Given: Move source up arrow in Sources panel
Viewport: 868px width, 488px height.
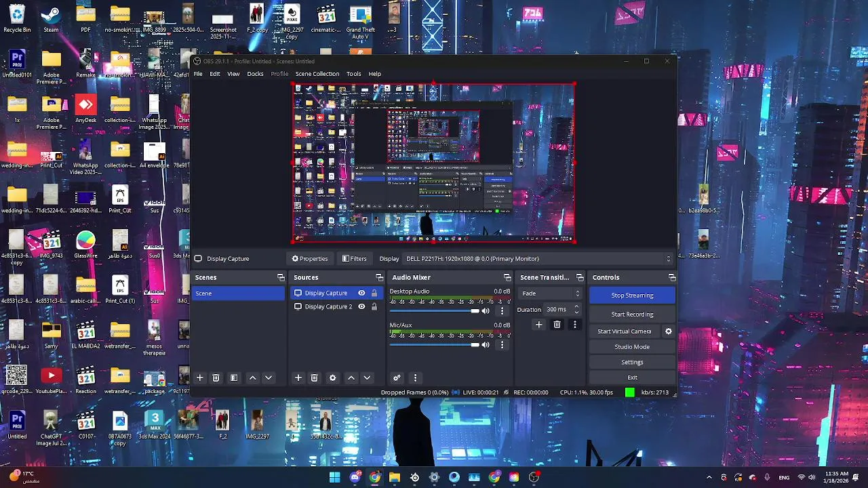Looking at the screenshot, I should pos(351,378).
